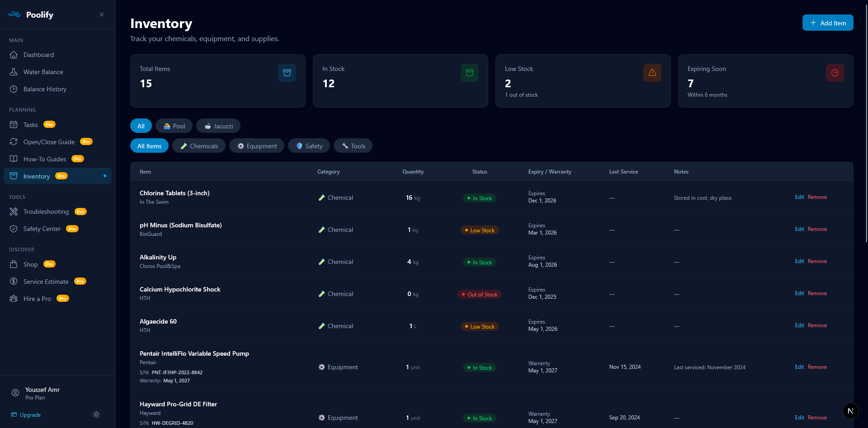Viewport: 868px width, 428px height.
Task: Select the All Items category filter
Action: click(149, 146)
